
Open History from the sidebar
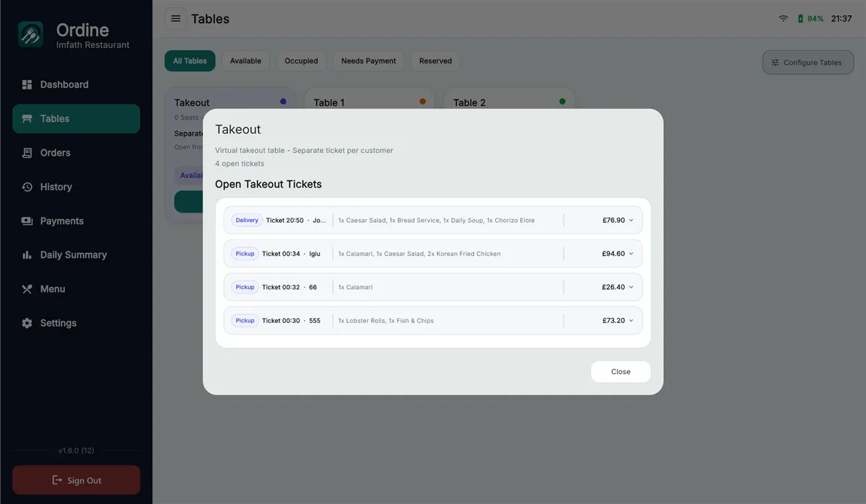click(x=76, y=187)
